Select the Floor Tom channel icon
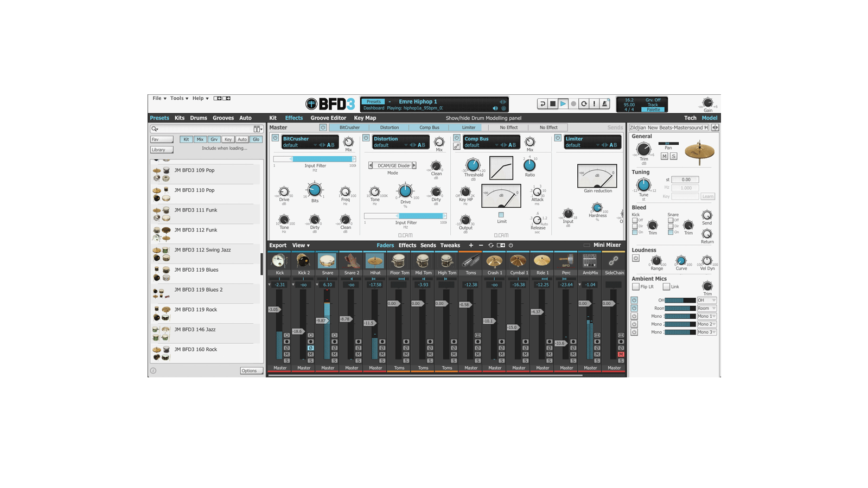Image resolution: width=868 pixels, height=488 pixels. click(x=399, y=261)
